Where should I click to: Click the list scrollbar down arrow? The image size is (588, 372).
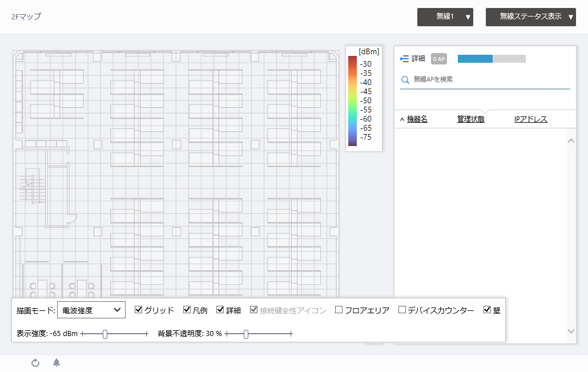pyautogui.click(x=571, y=331)
